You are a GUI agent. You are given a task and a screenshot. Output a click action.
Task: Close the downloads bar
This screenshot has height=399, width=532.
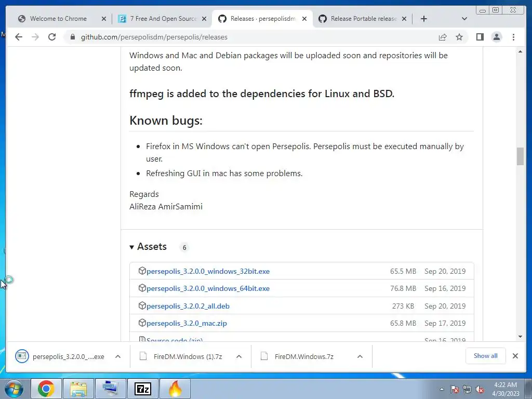[x=515, y=356]
